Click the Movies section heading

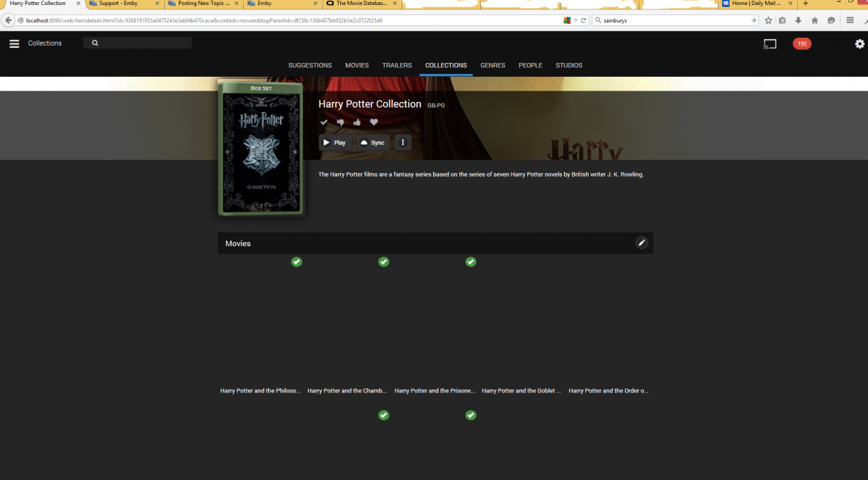[238, 243]
